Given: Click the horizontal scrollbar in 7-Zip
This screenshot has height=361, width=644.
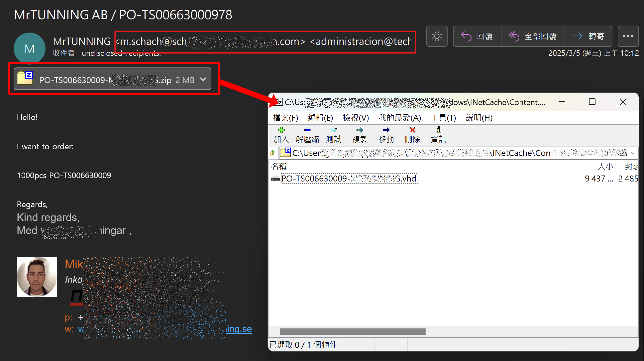Looking at the screenshot, I should (x=353, y=331).
